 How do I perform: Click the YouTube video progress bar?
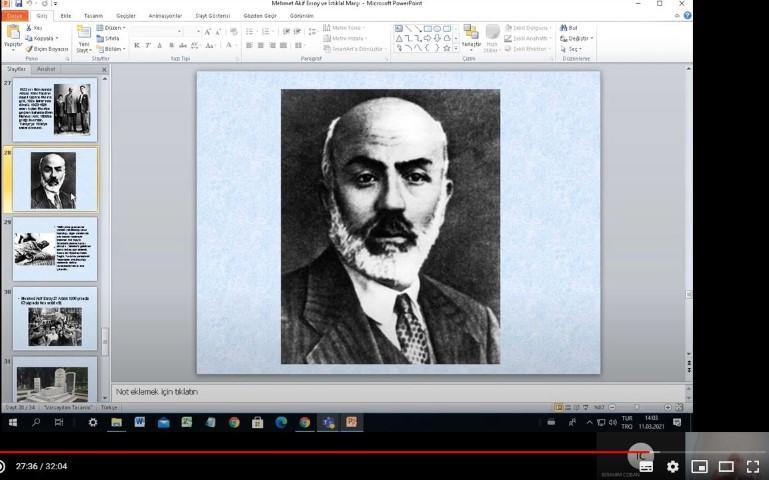384,452
